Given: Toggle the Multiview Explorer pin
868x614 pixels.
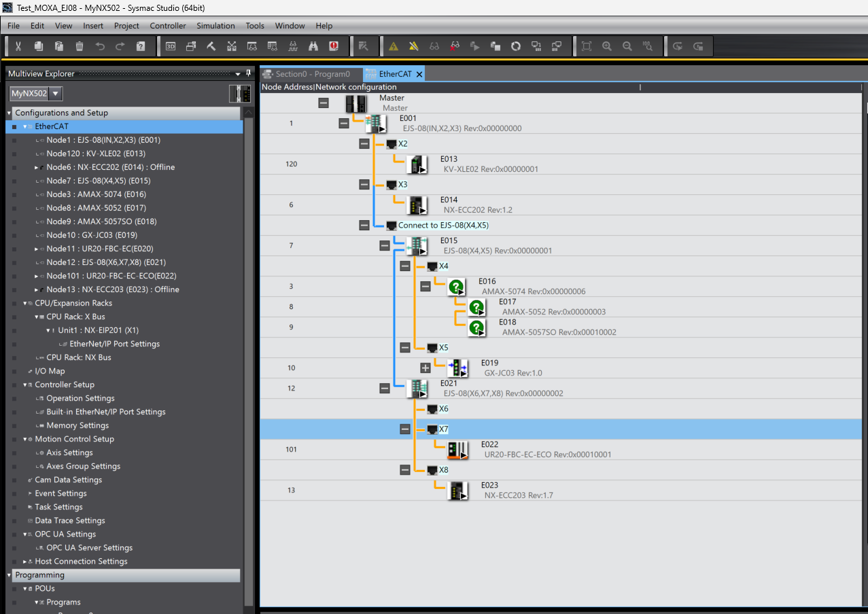Looking at the screenshot, I should pos(249,73).
